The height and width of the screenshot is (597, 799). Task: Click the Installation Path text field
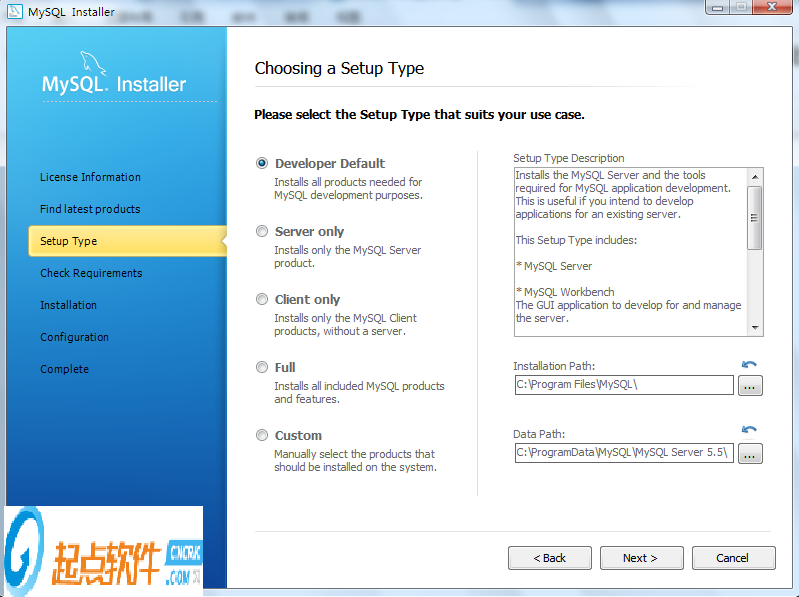(x=624, y=385)
